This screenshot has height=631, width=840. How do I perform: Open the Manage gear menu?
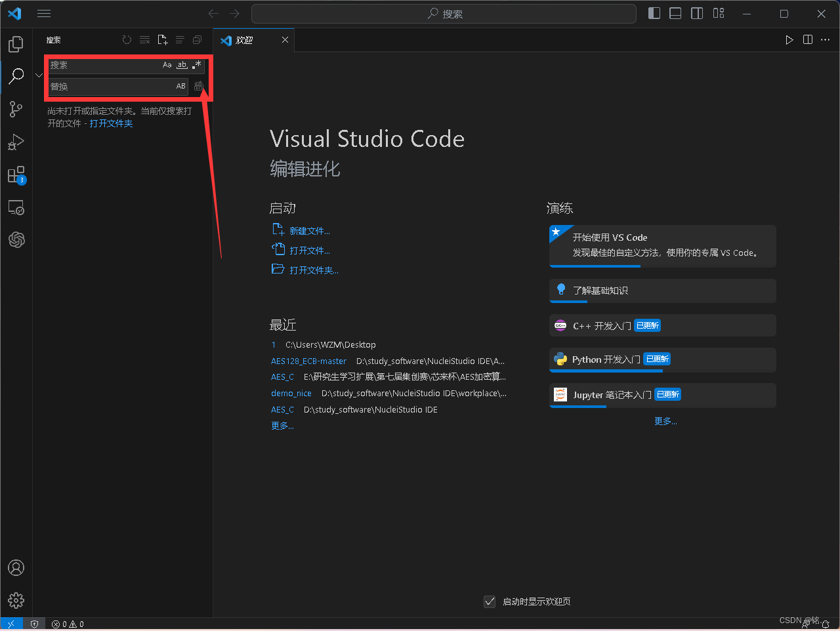click(16, 600)
